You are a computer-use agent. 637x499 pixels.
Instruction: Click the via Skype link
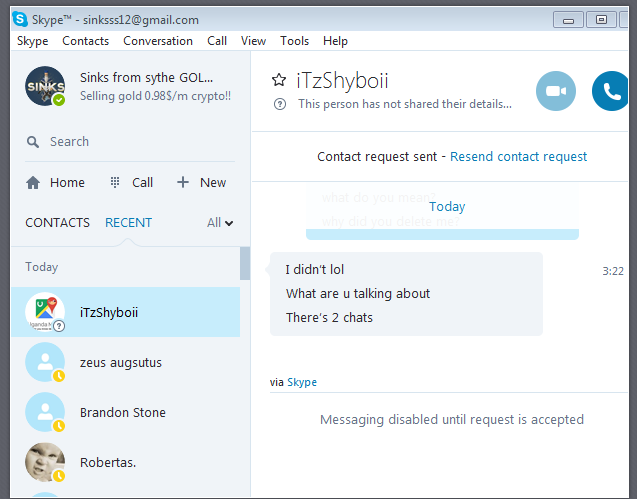pyautogui.click(x=302, y=382)
